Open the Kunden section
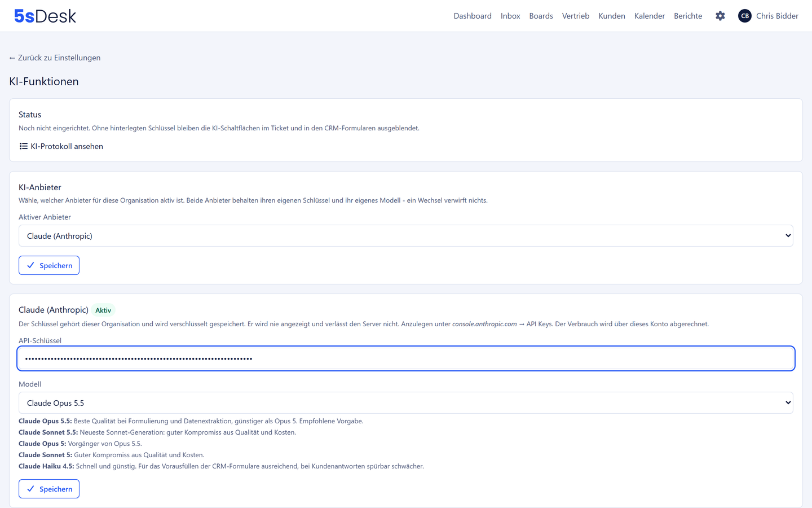This screenshot has width=812, height=508. pyautogui.click(x=612, y=16)
